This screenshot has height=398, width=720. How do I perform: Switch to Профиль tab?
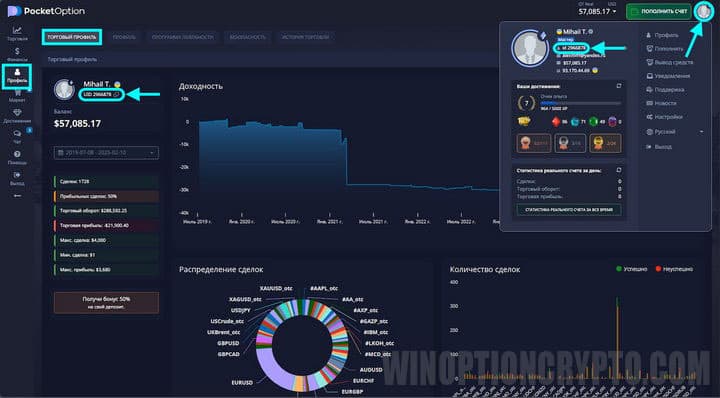124,37
